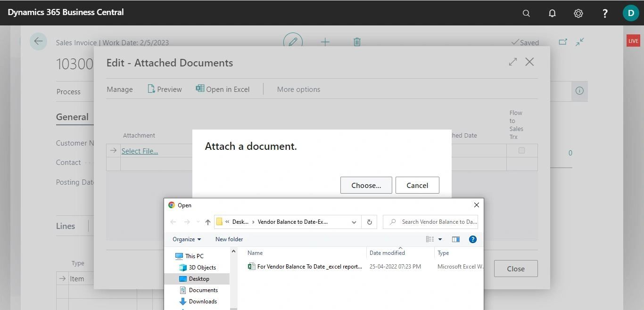The height and width of the screenshot is (310, 644).
Task: Open the Organize dropdown
Action: (186, 239)
